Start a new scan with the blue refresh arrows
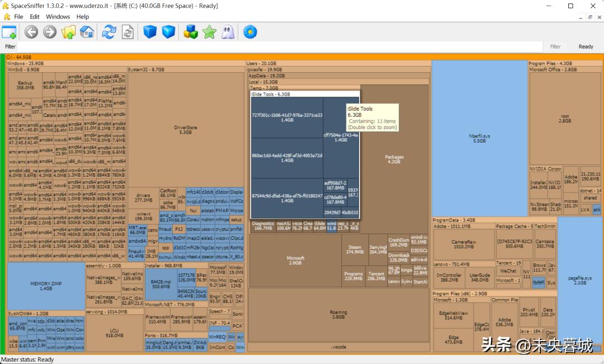The width and height of the screenshot is (604, 364). tap(108, 32)
